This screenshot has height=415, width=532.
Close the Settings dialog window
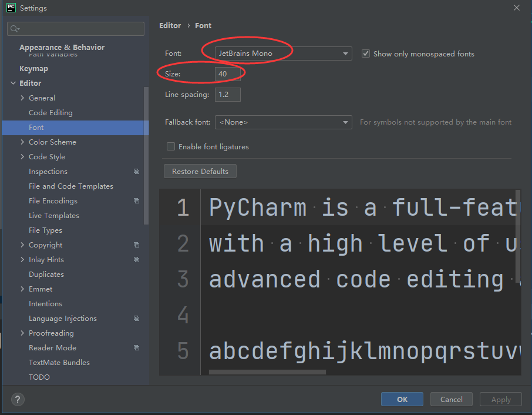click(x=516, y=8)
